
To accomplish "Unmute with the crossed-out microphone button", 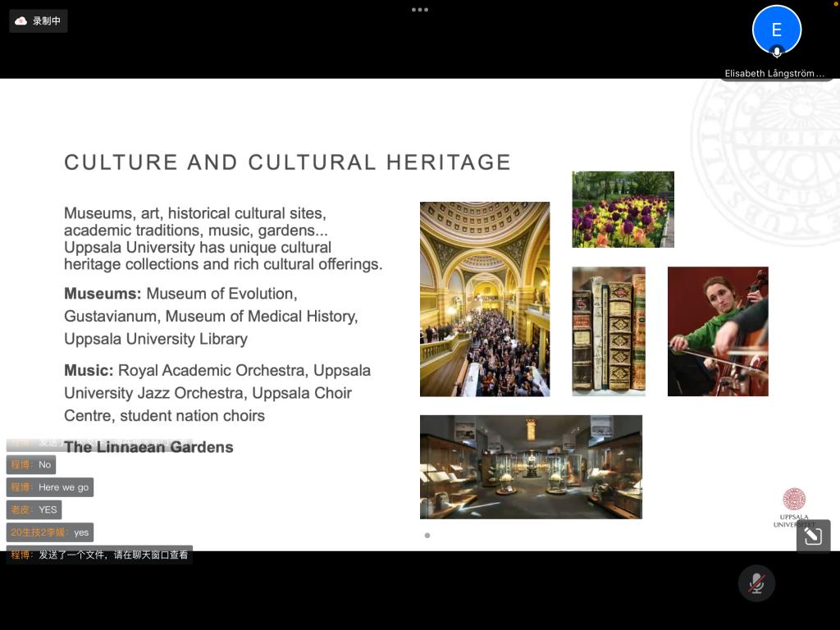I will click(756, 583).
